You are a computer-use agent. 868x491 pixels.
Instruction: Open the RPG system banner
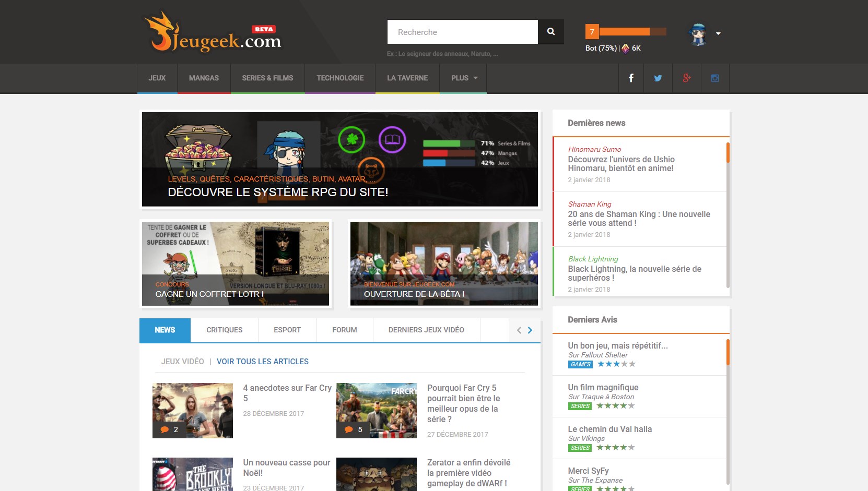coord(340,159)
